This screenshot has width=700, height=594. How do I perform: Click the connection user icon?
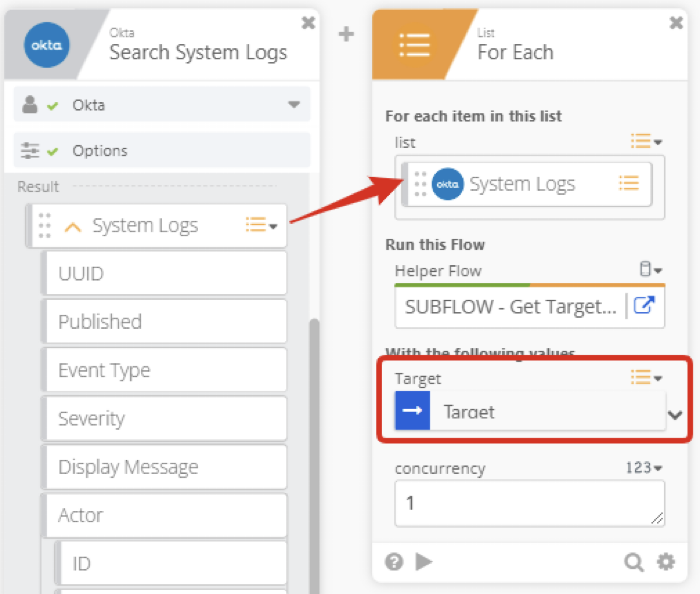[x=30, y=104]
